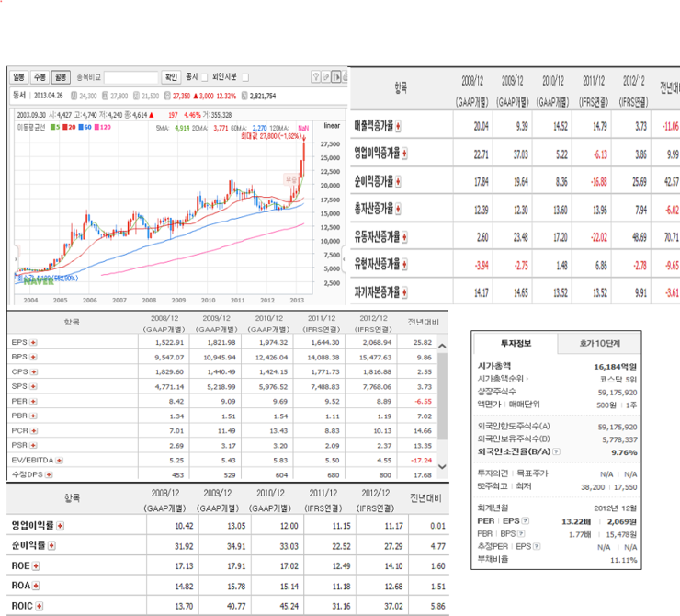680x616 pixels.
Task: Enable the 공시 checkbox
Action: [204, 77]
